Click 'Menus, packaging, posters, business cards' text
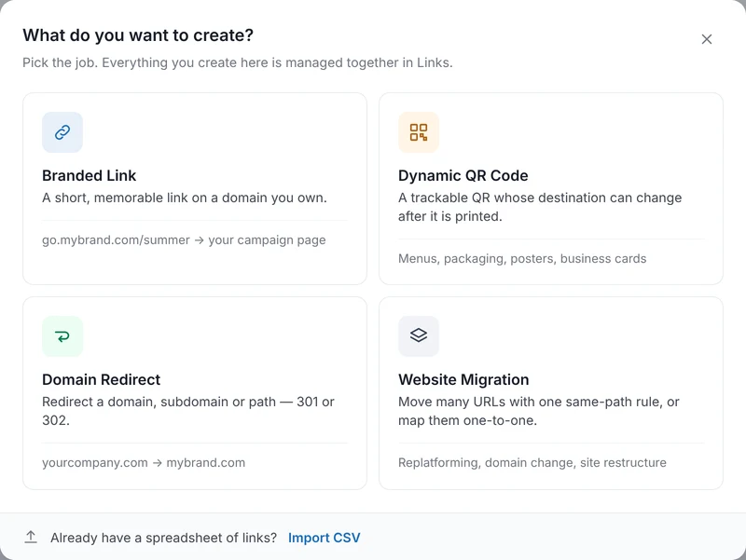 click(x=522, y=259)
